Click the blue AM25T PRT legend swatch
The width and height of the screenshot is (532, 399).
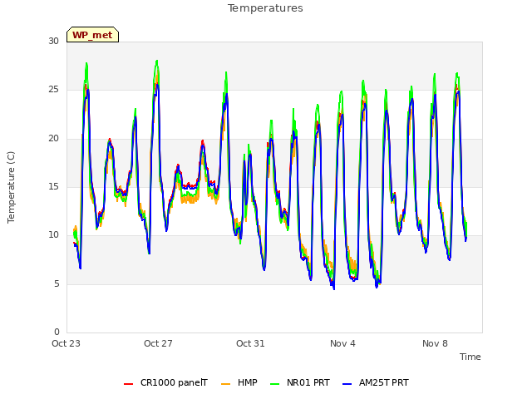point(347,383)
